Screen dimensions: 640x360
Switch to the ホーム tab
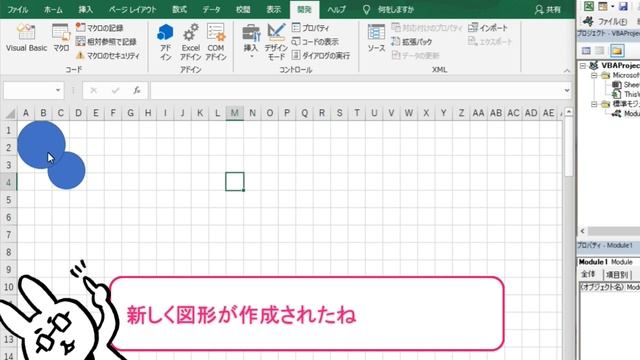click(53, 9)
